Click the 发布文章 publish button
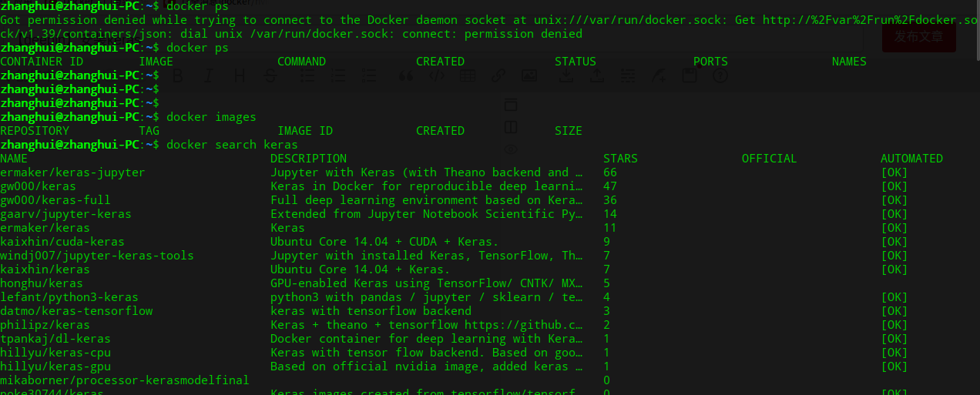The image size is (980, 395). 919,37
